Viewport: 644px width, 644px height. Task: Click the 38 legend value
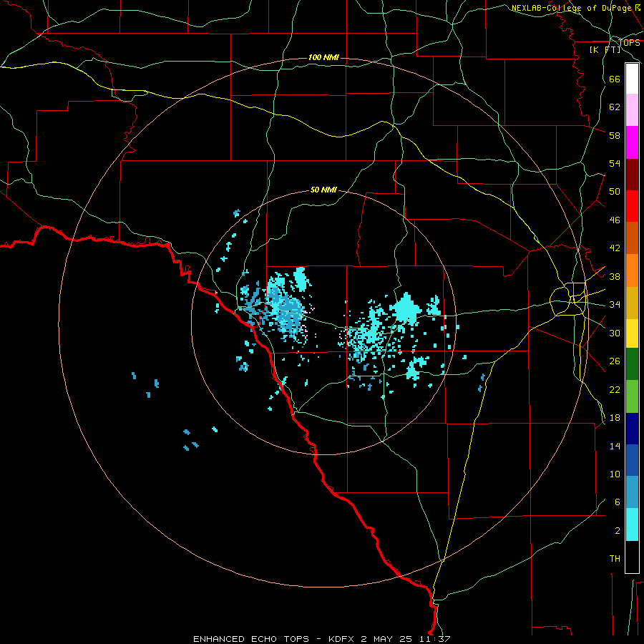(615, 276)
